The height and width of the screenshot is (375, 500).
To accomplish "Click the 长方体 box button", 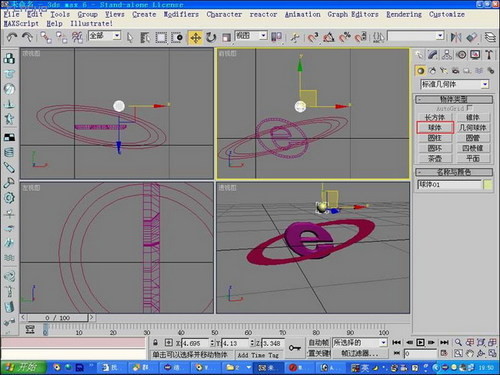I will (x=435, y=117).
